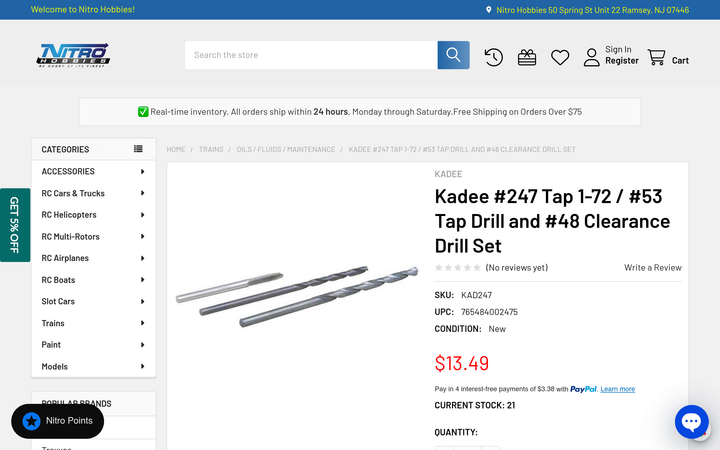Open the RC Helicopters category

[x=69, y=215]
